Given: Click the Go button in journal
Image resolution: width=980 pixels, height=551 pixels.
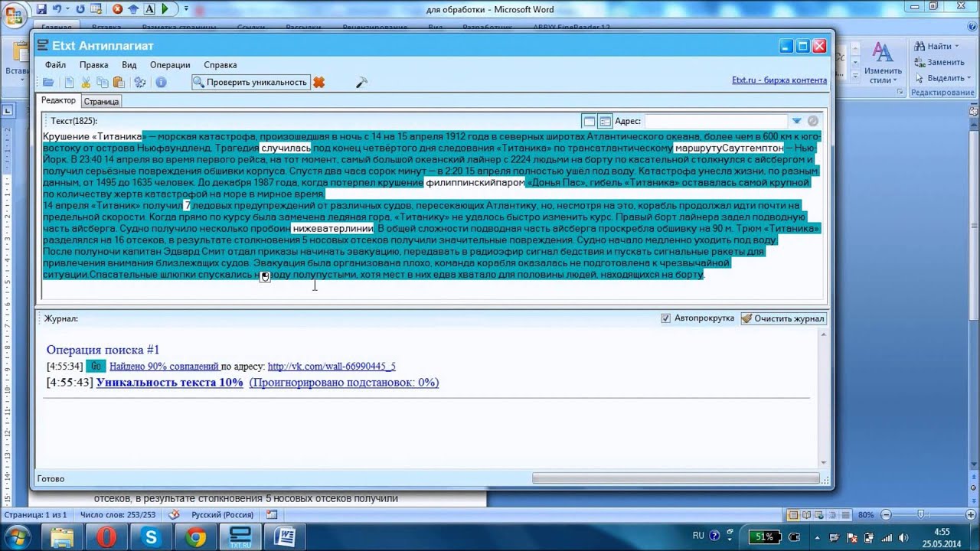Looking at the screenshot, I should [x=96, y=367].
